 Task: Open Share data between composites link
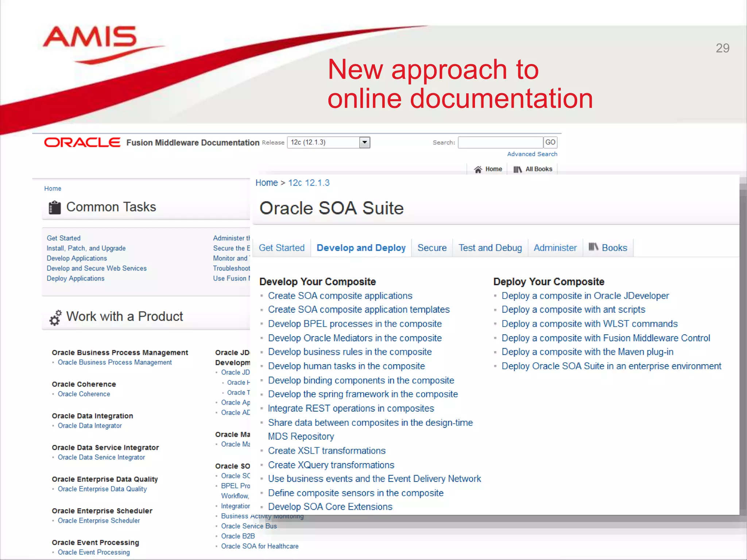[x=370, y=429]
